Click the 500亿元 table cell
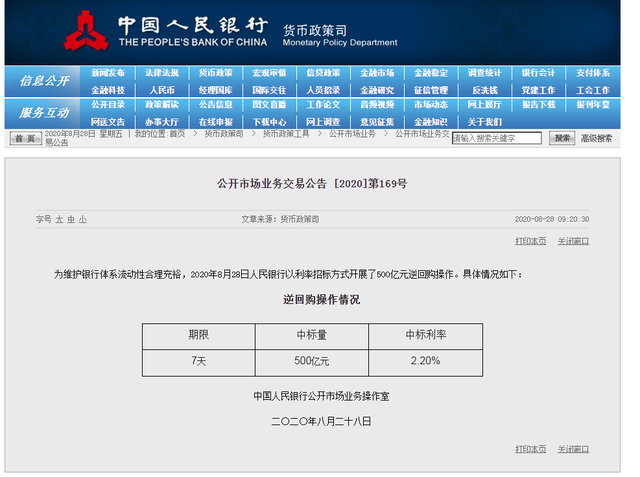The image size is (640, 477). pyautogui.click(x=312, y=362)
